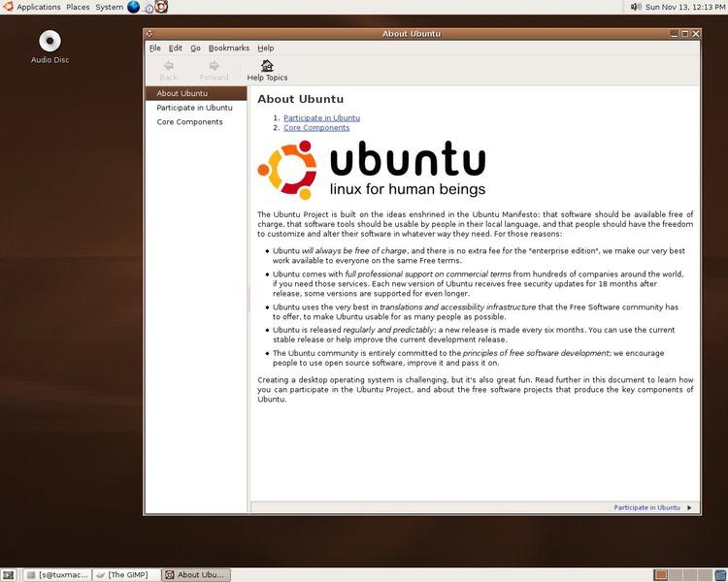Click the next-page arrow beside Participate in Ubuntu
This screenshot has height=582, width=728.
pyautogui.click(x=689, y=507)
